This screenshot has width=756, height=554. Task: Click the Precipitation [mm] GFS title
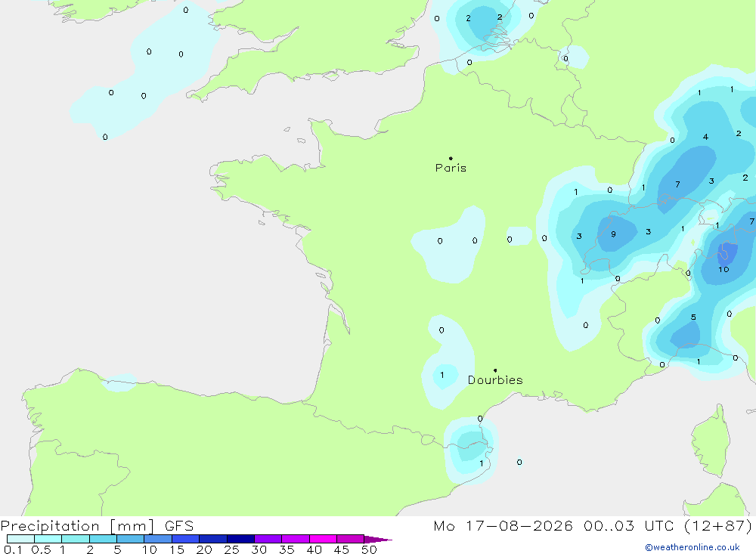coord(97,525)
